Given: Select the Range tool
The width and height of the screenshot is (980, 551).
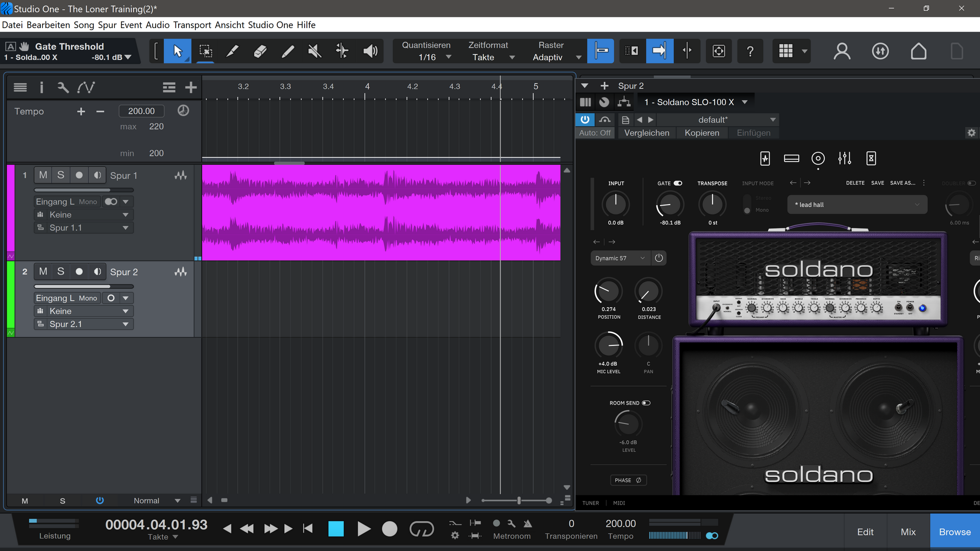Looking at the screenshot, I should [205, 51].
